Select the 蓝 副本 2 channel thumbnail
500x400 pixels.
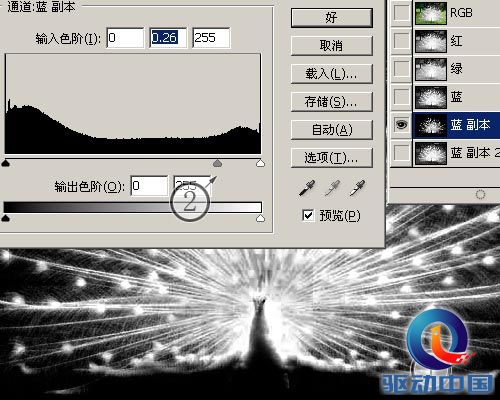tap(431, 153)
